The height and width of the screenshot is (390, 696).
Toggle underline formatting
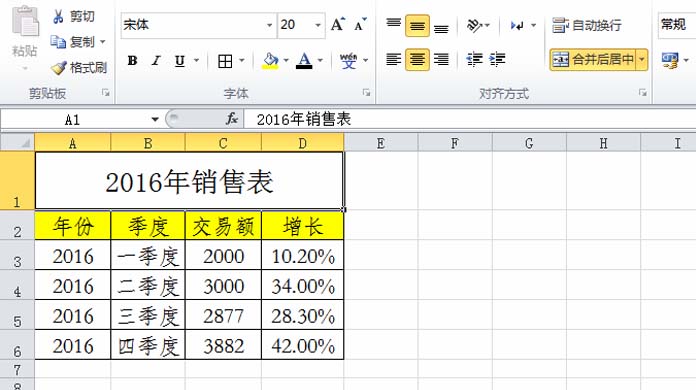180,60
